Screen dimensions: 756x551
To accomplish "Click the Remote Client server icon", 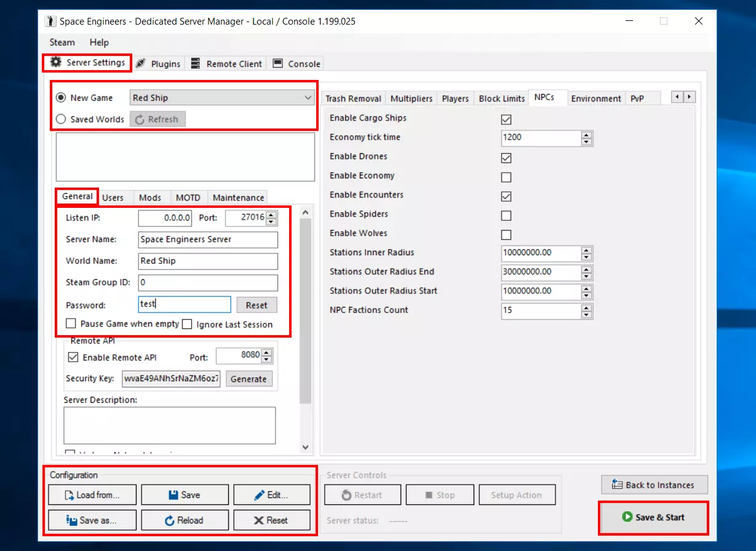I will point(196,63).
